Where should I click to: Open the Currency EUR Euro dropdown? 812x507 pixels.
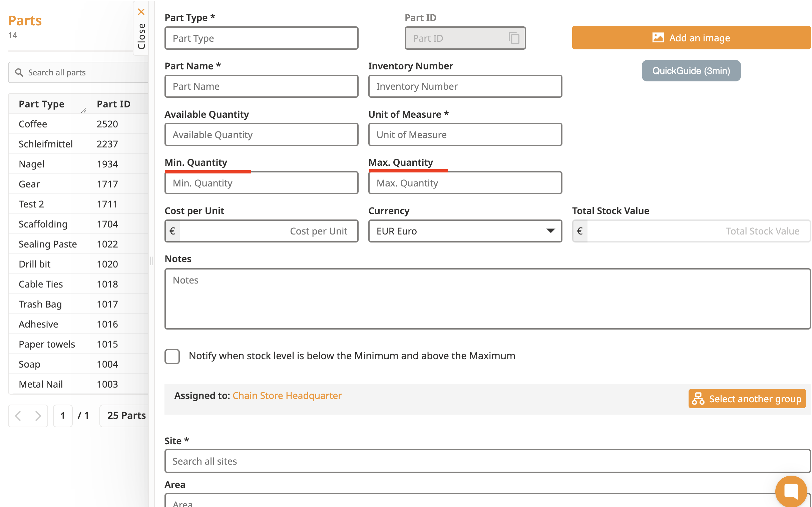point(465,231)
